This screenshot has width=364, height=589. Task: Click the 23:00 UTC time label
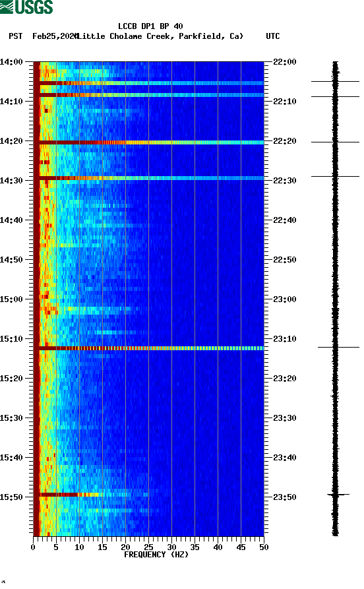pos(285,299)
